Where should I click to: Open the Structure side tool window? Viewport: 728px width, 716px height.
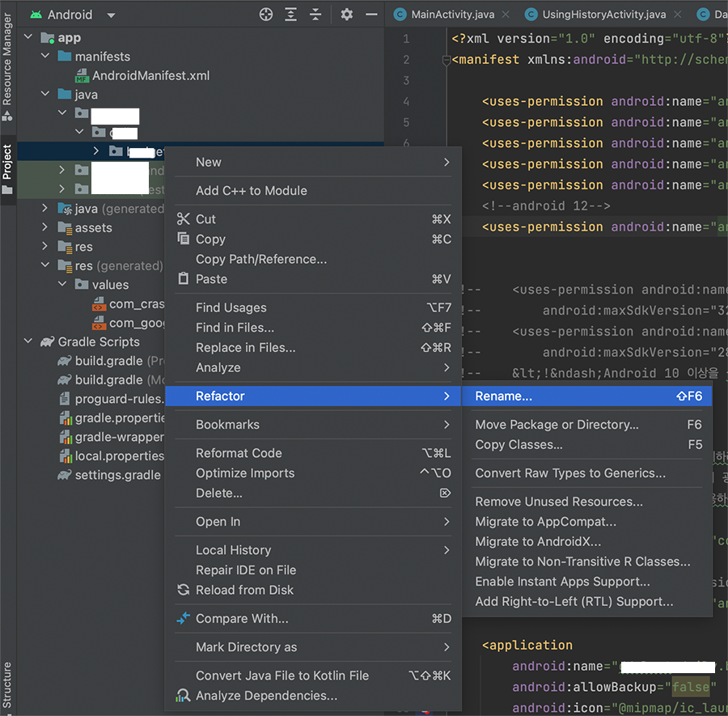pos(7,686)
